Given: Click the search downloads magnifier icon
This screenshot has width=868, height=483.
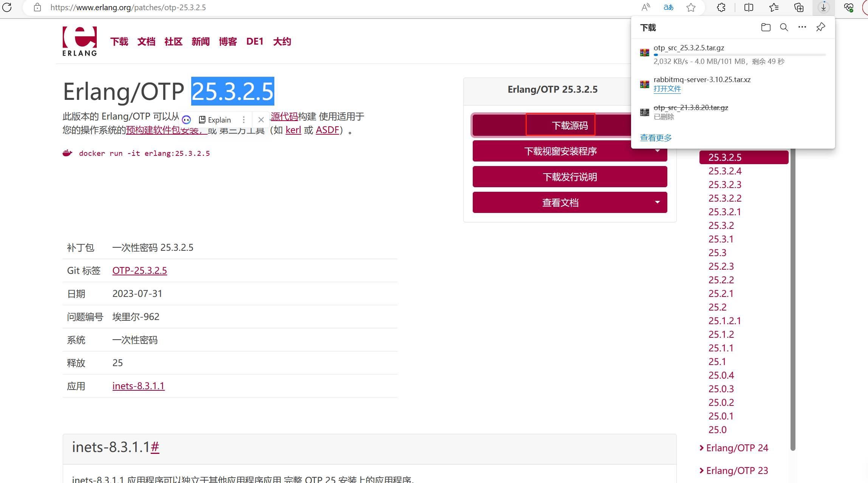Looking at the screenshot, I should coord(784,27).
